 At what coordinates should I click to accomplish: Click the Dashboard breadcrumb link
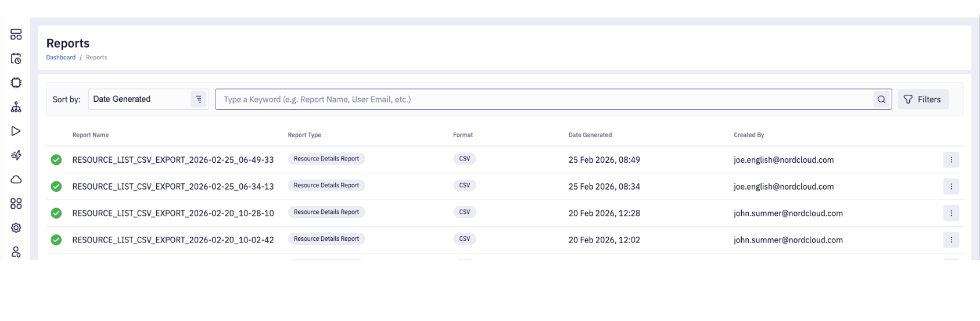click(61, 58)
